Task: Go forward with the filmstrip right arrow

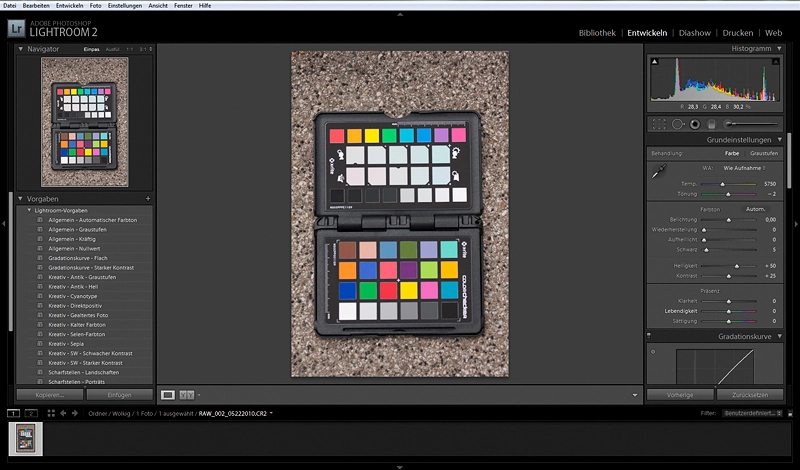Action: pos(74,413)
